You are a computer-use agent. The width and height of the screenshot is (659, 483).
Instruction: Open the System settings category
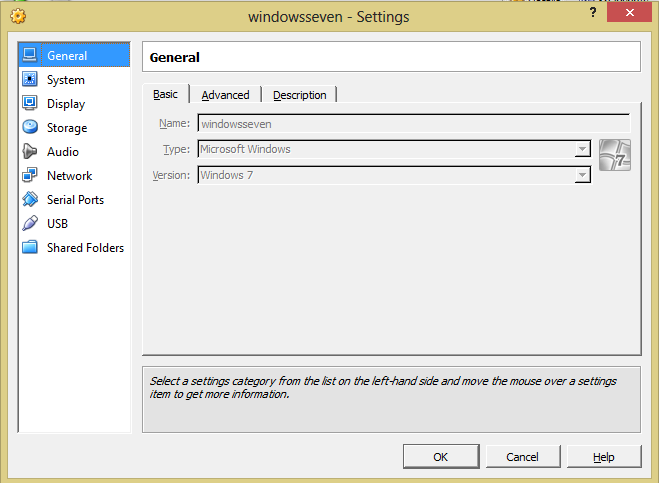pyautogui.click(x=74, y=79)
